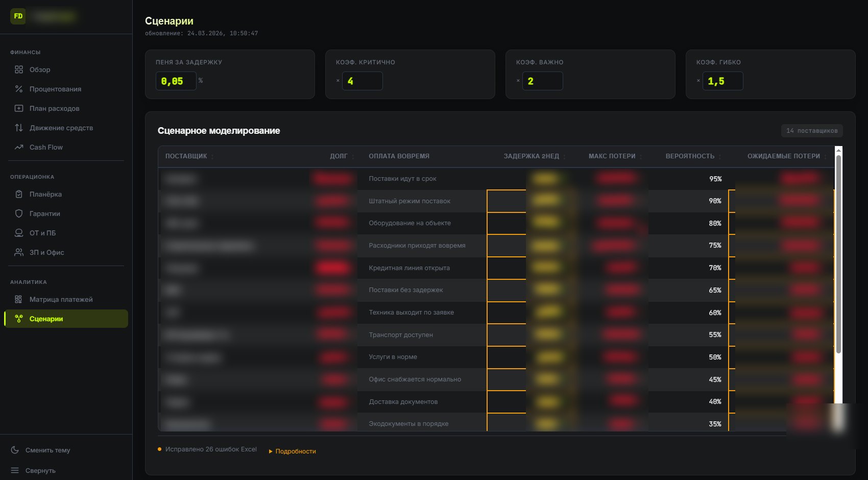
Task: Click the Оплата вовремя column header
Action: 399,156
